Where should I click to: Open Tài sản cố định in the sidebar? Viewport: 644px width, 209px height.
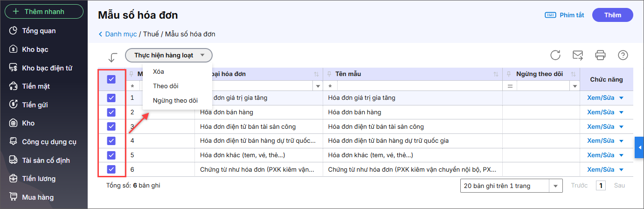pos(46,160)
